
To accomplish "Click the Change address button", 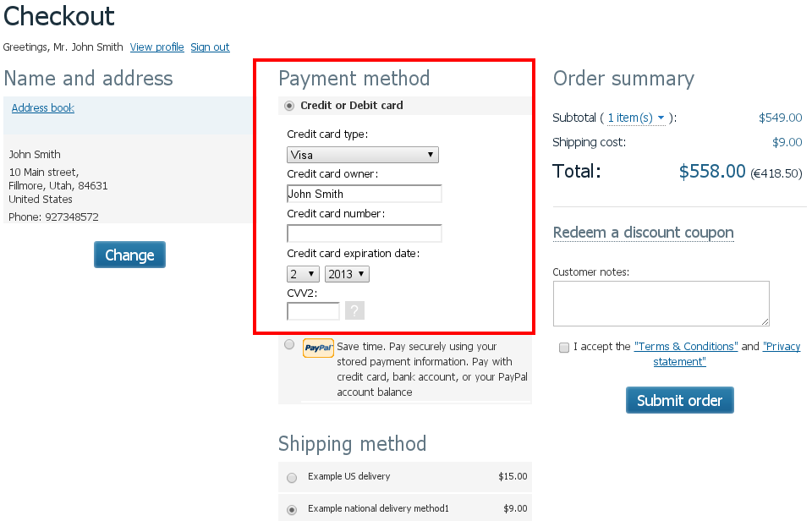I will click(x=129, y=255).
